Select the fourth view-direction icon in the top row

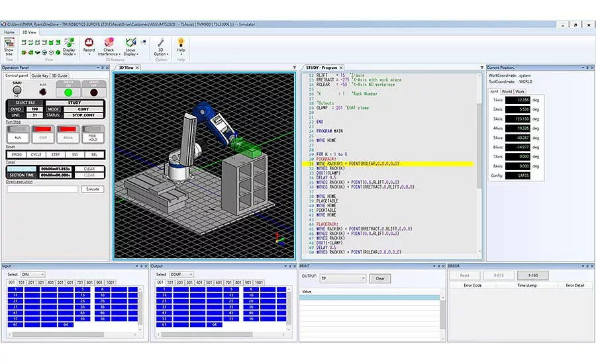coord(44,42)
